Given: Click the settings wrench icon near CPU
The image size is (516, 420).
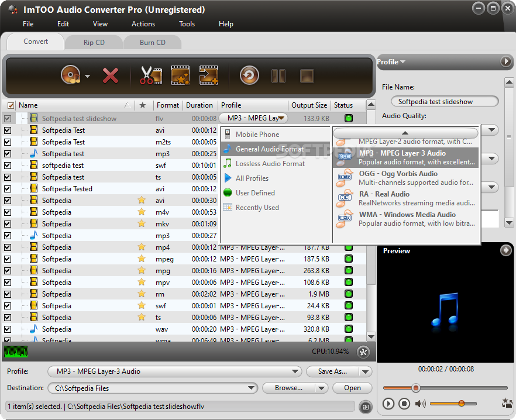Looking at the screenshot, I should [363, 352].
